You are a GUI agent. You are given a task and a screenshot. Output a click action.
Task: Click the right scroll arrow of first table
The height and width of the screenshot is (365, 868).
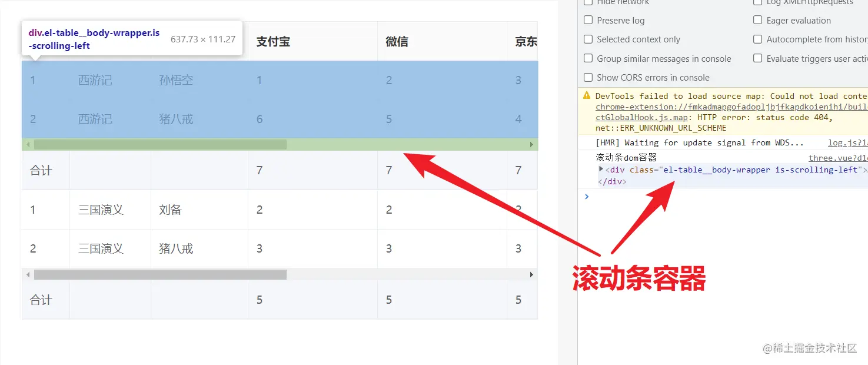coord(531,144)
